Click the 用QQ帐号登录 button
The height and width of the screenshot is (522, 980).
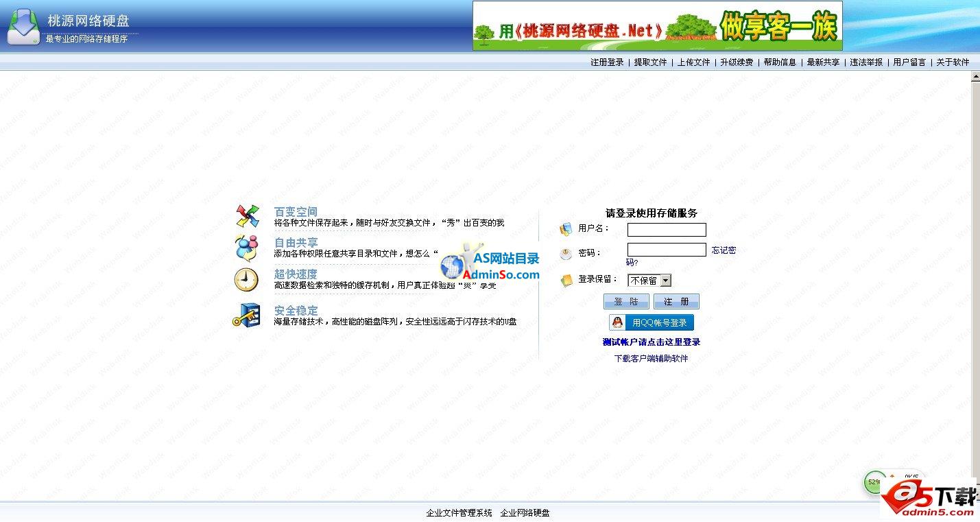tap(652, 322)
